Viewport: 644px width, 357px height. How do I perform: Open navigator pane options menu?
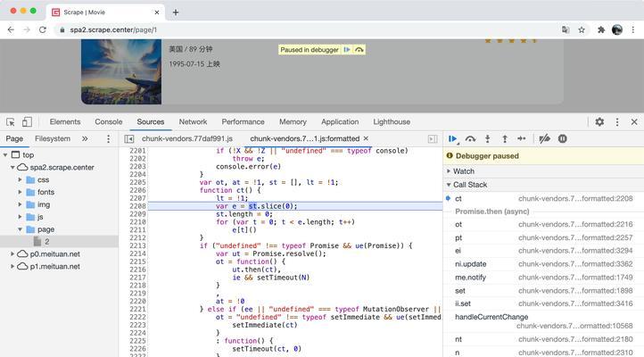(109, 139)
